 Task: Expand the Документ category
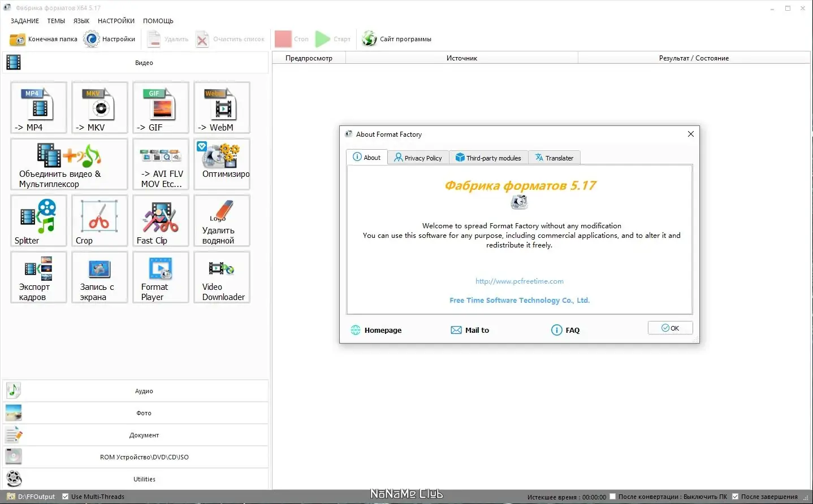[136, 435]
